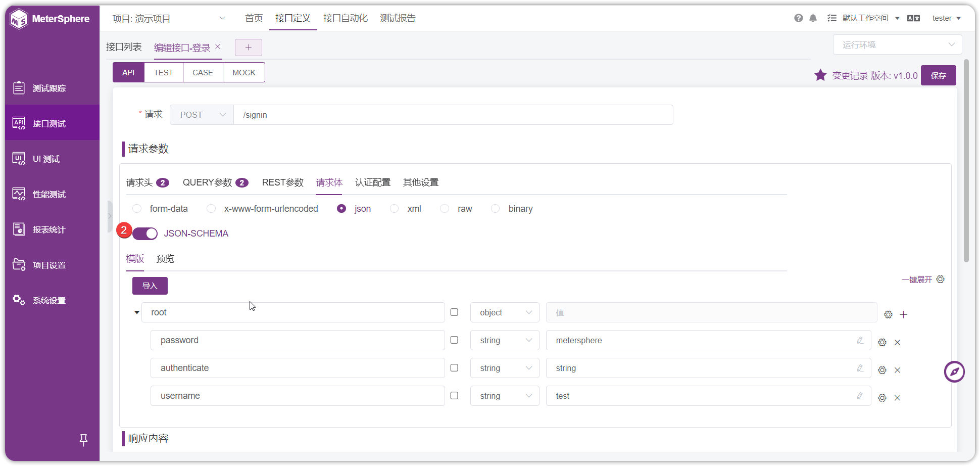Click the /signin request path field
The width and height of the screenshot is (980, 466).
point(453,115)
